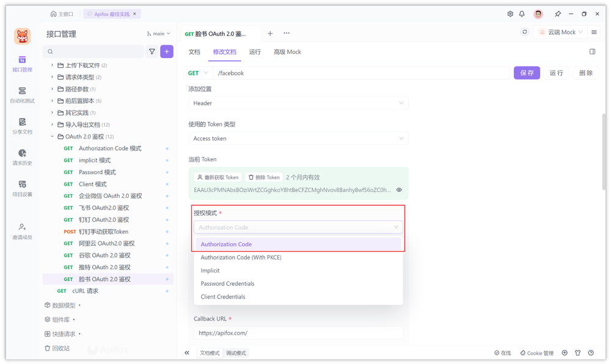This screenshot has width=611, height=364.
Task: Open the filter icon beside the search box
Action: pyautogui.click(x=152, y=51)
